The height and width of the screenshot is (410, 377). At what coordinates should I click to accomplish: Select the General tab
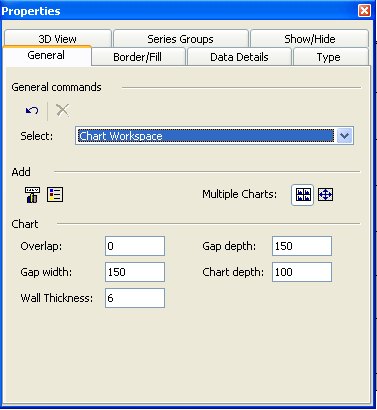pos(47,55)
